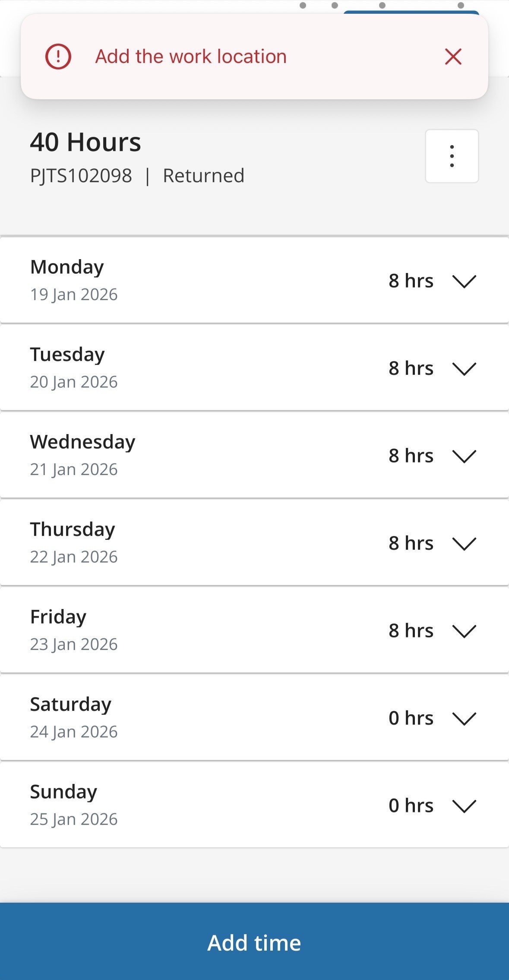Open the three-dot more options menu
This screenshot has height=980, width=509.
[452, 156]
